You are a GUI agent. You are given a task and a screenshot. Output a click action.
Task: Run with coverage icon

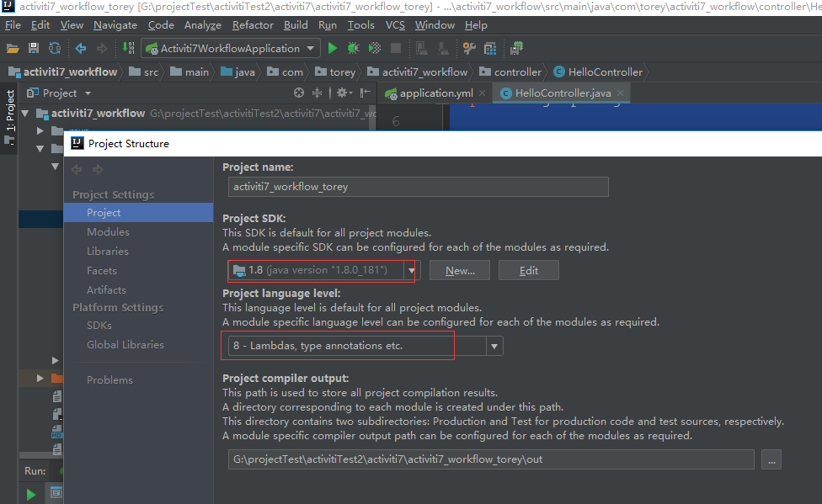pos(375,48)
